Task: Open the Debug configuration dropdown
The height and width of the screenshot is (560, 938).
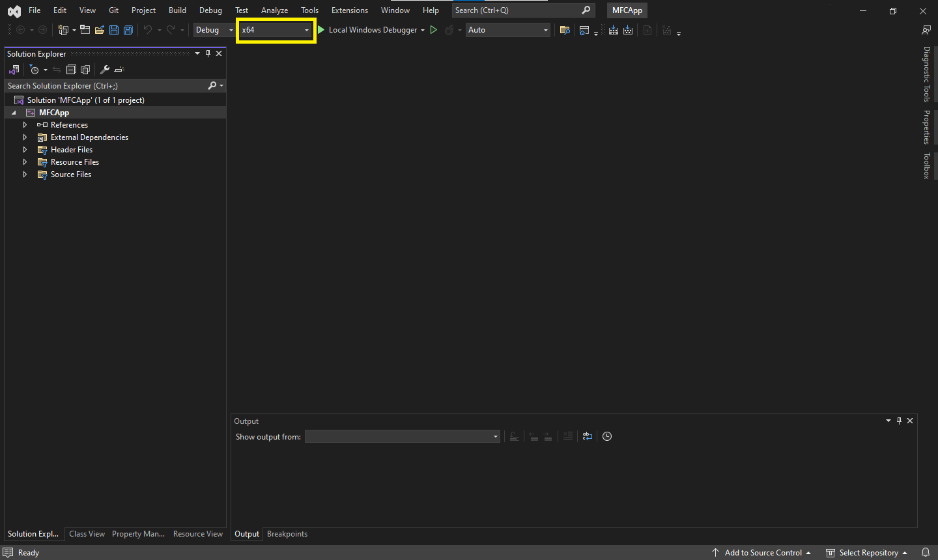Action: pos(214,30)
